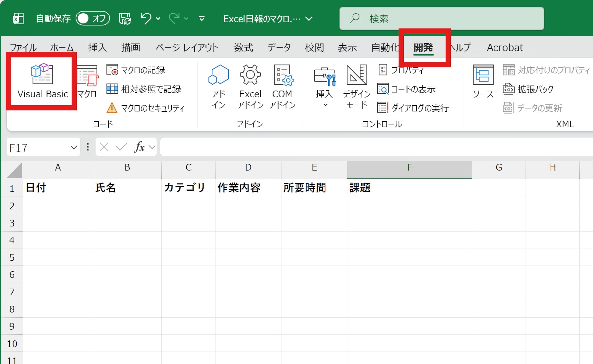
Task: Click the 検索 search box
Action: click(x=441, y=19)
